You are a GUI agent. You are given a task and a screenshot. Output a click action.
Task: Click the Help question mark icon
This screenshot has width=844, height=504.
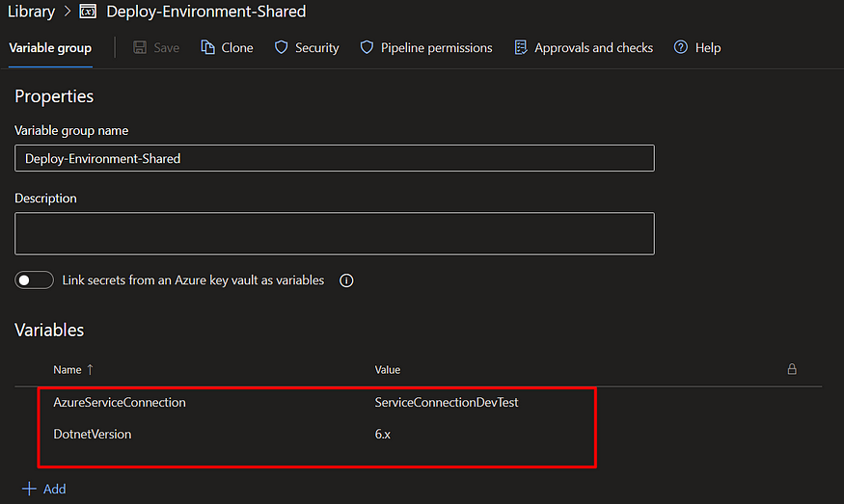680,47
